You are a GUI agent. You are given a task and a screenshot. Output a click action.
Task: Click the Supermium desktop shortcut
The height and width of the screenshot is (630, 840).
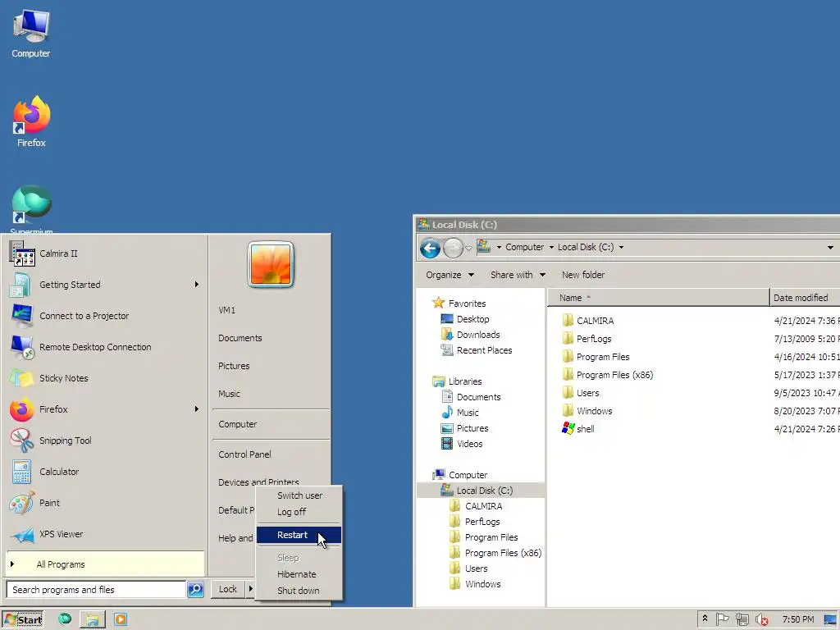tap(31, 209)
